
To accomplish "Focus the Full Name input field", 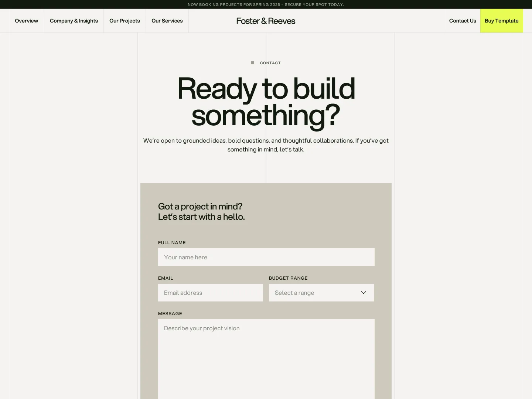I will [266, 257].
